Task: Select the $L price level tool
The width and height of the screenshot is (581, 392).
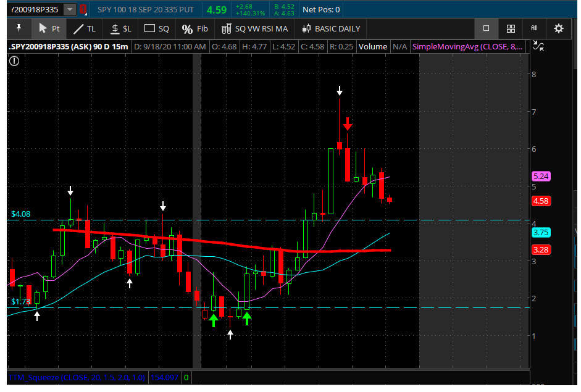Action: click(x=121, y=28)
